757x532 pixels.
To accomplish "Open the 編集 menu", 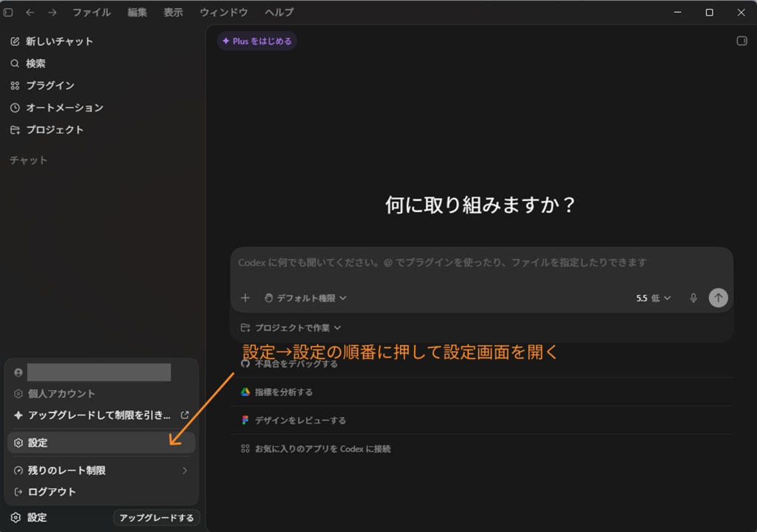I will click(137, 12).
